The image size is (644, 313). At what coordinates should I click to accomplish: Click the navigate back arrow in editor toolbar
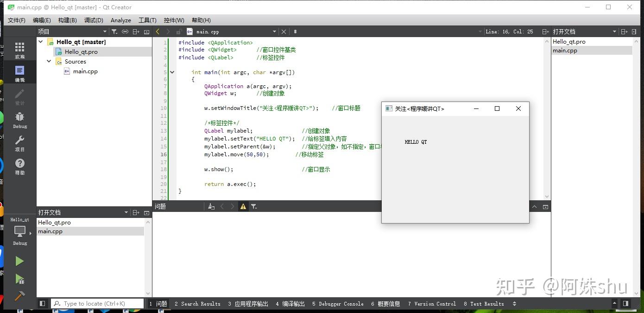point(157,31)
